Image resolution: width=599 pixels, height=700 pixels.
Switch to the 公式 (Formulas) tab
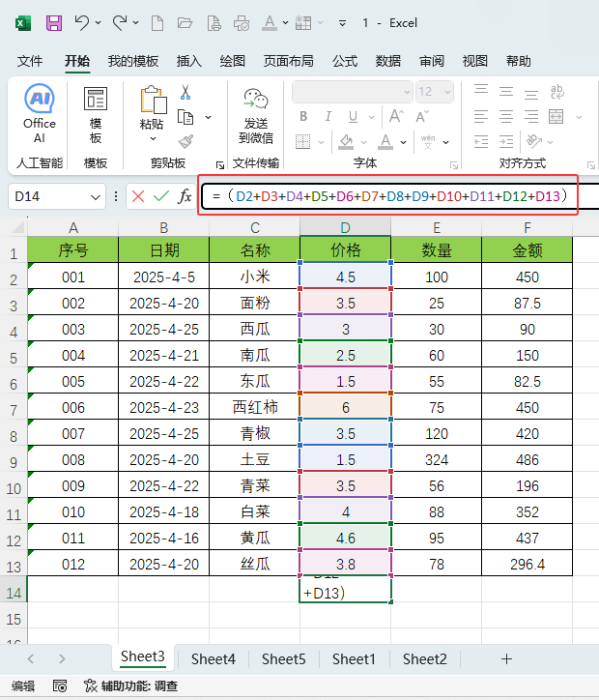345,61
